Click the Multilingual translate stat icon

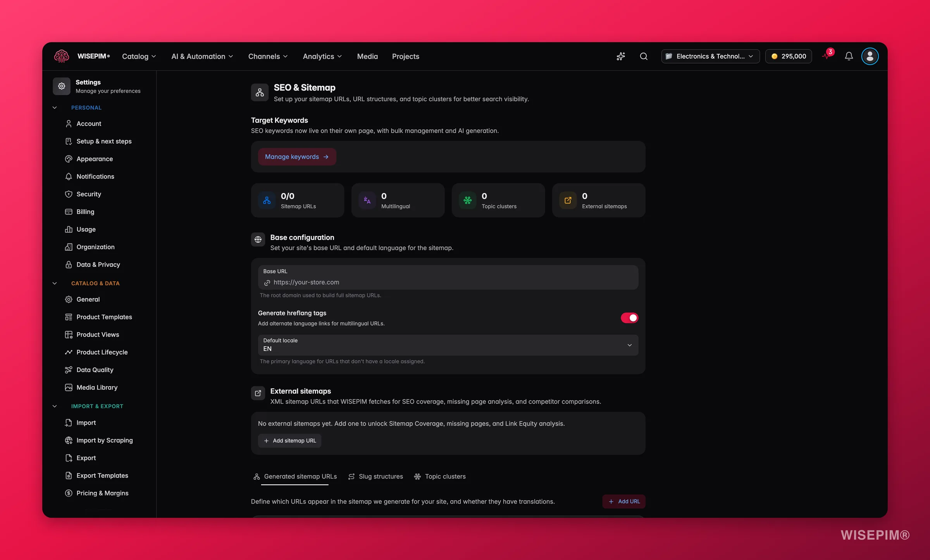click(x=367, y=200)
